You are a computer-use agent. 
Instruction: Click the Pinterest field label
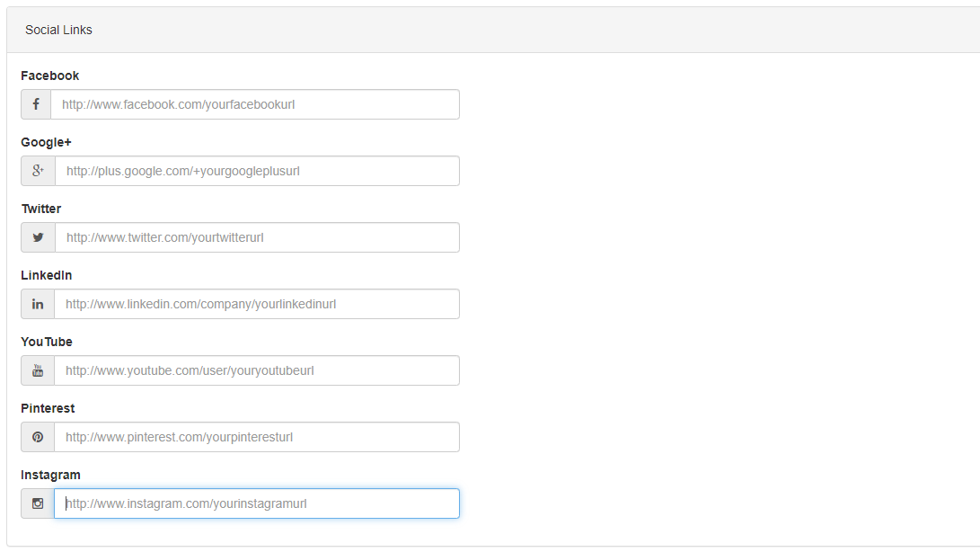48,408
